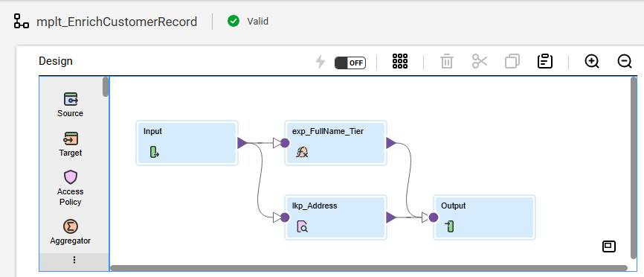Select the Access Policy shield icon

[x=70, y=177]
